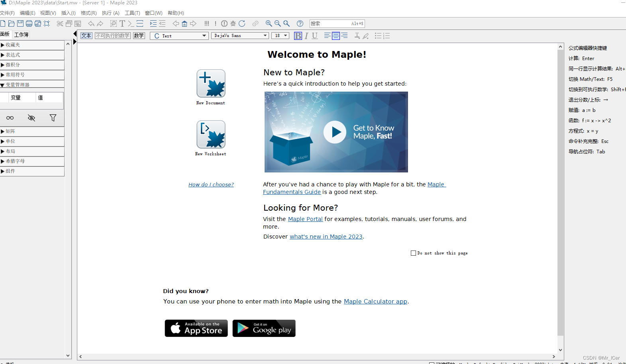Print the document via the printer icon
Screen dimensions: 626x364
29,23
